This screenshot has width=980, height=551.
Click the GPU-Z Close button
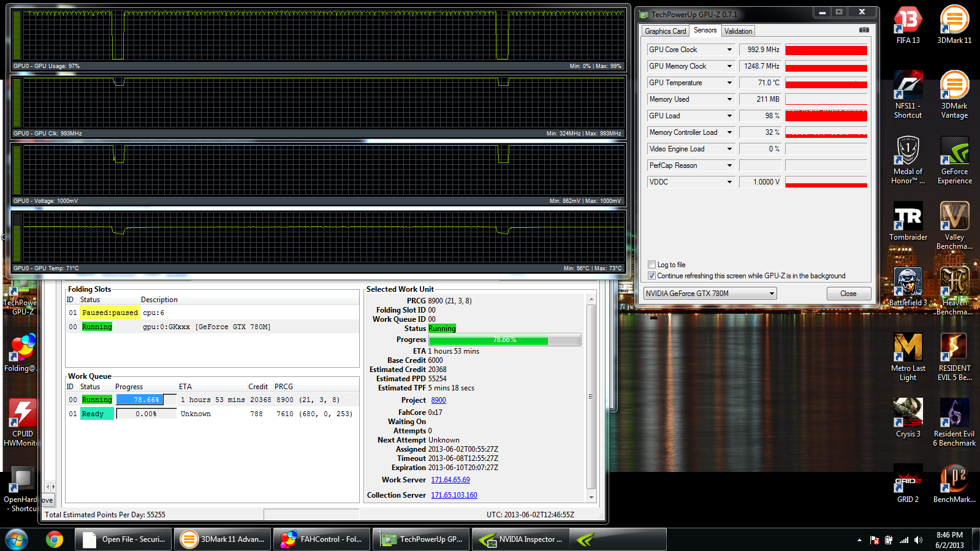(848, 294)
